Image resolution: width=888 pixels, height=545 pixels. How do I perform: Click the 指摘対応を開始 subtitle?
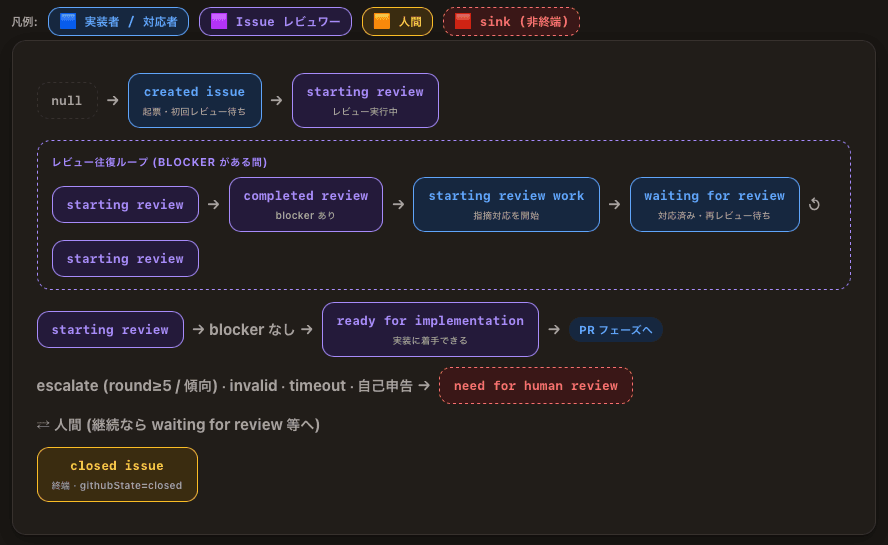point(506,216)
